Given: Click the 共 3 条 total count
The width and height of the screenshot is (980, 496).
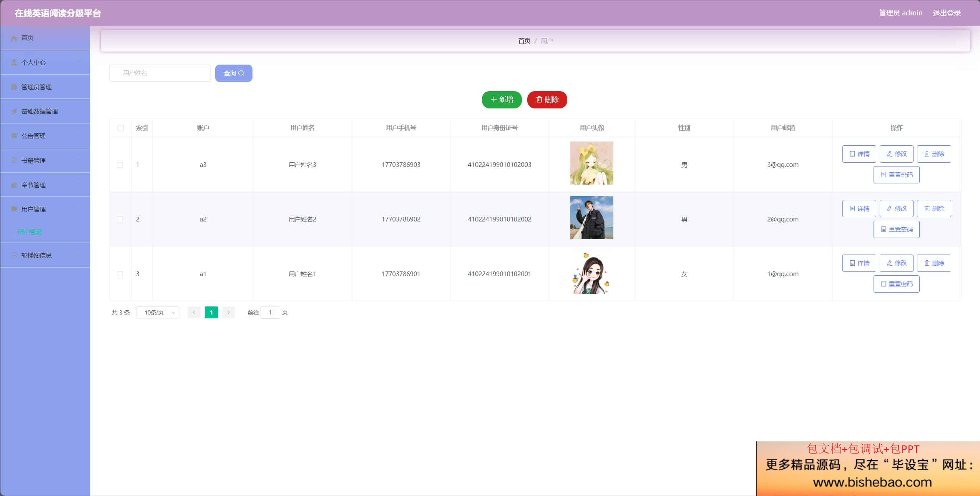Looking at the screenshot, I should click(x=121, y=313).
